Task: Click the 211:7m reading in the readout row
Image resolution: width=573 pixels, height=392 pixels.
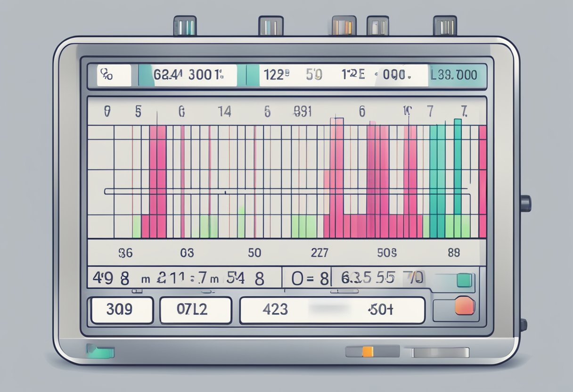Action: (188, 278)
